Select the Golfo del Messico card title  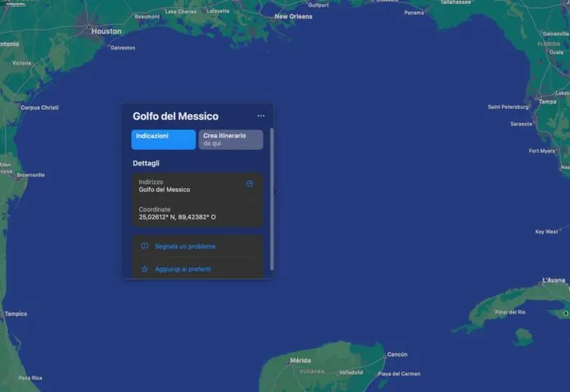pyautogui.click(x=175, y=116)
